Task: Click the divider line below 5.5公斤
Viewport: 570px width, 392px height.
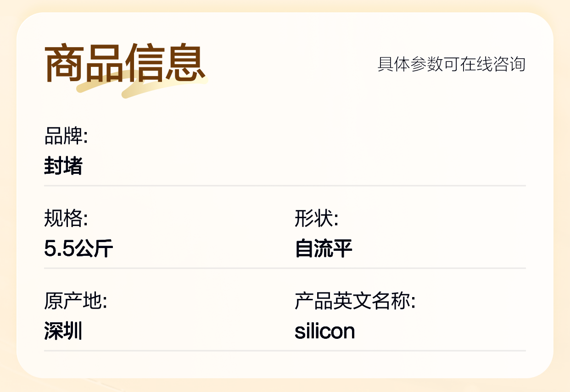Action: pos(285,268)
